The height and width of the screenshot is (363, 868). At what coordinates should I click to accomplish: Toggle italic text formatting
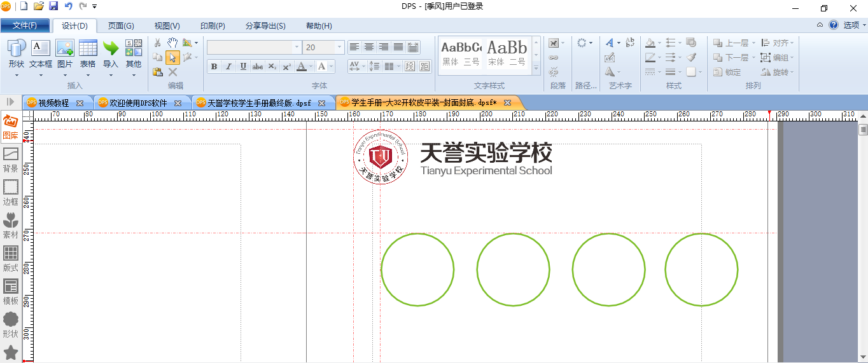228,67
